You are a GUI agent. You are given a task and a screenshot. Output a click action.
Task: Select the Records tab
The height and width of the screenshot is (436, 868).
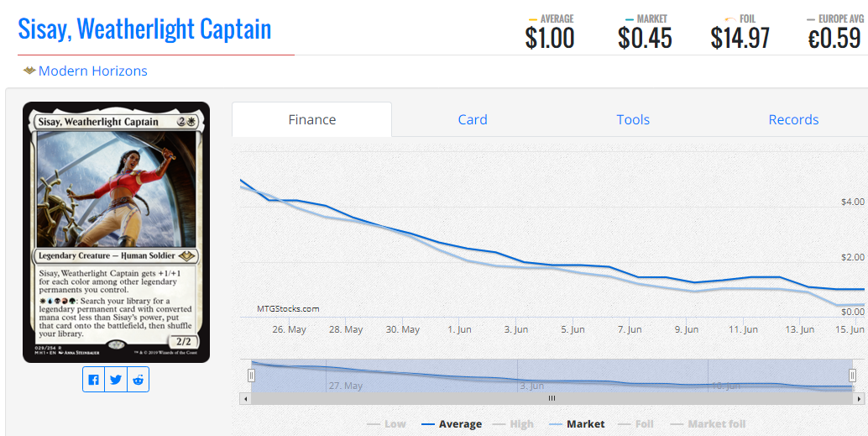pos(793,119)
